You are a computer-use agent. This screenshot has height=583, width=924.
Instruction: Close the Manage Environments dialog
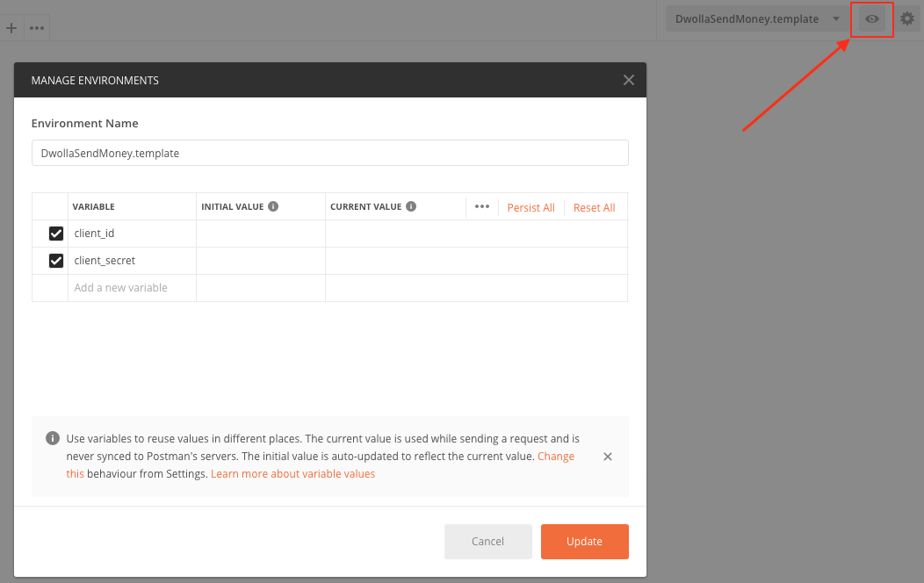628,80
